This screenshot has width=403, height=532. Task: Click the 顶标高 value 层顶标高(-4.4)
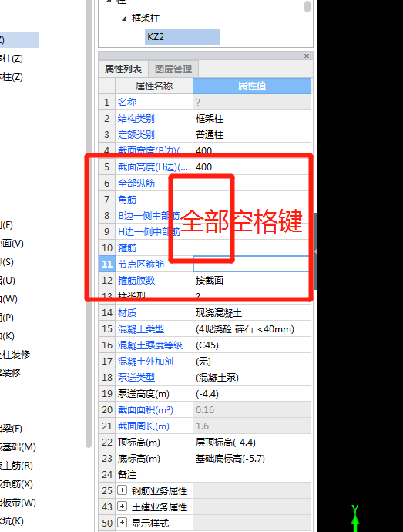point(252,443)
